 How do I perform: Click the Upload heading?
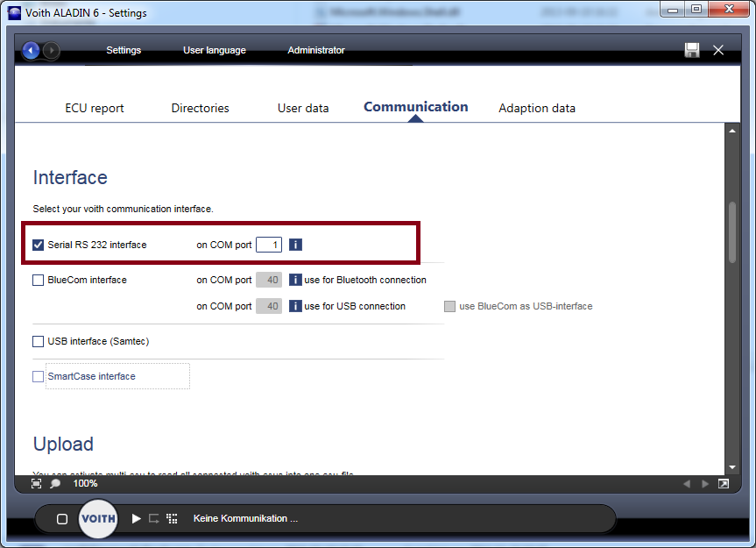[x=63, y=444]
